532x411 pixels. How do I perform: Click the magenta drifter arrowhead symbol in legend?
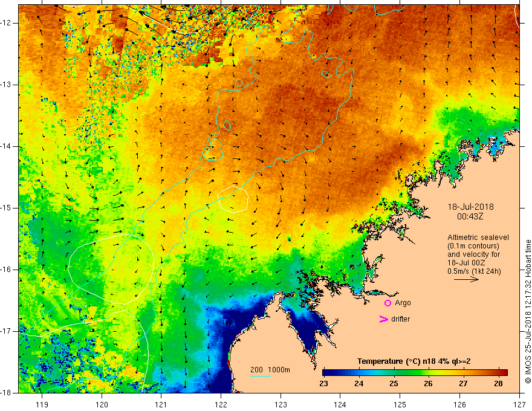coord(383,319)
